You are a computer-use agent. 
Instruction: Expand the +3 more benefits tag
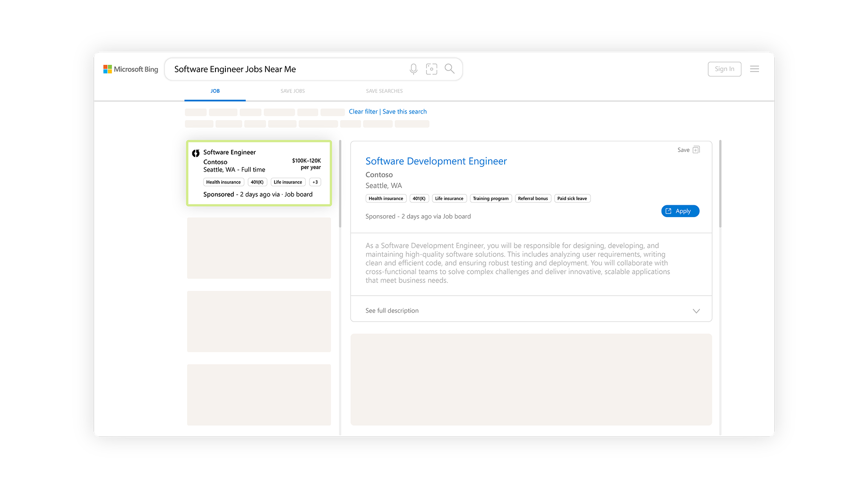point(315,182)
